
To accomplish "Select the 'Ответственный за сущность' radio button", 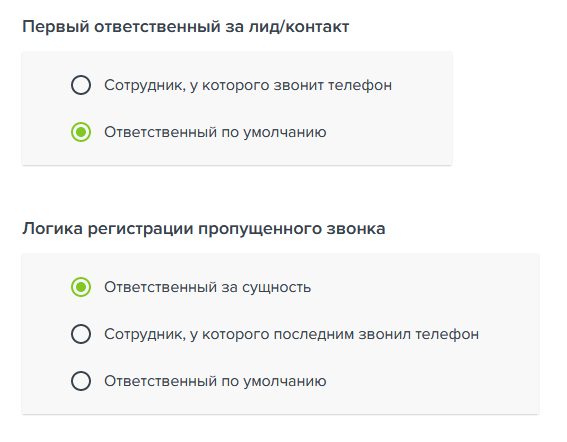I will pyautogui.click(x=81, y=287).
